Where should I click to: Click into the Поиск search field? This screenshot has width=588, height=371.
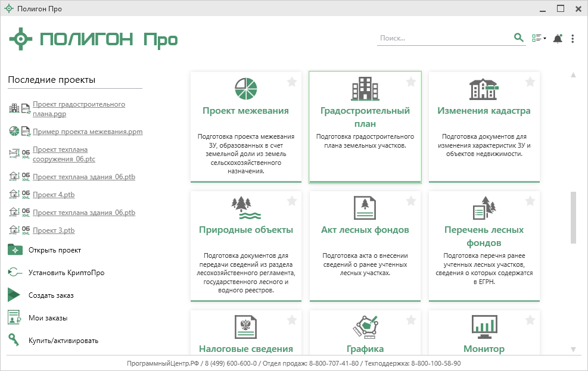pos(444,38)
